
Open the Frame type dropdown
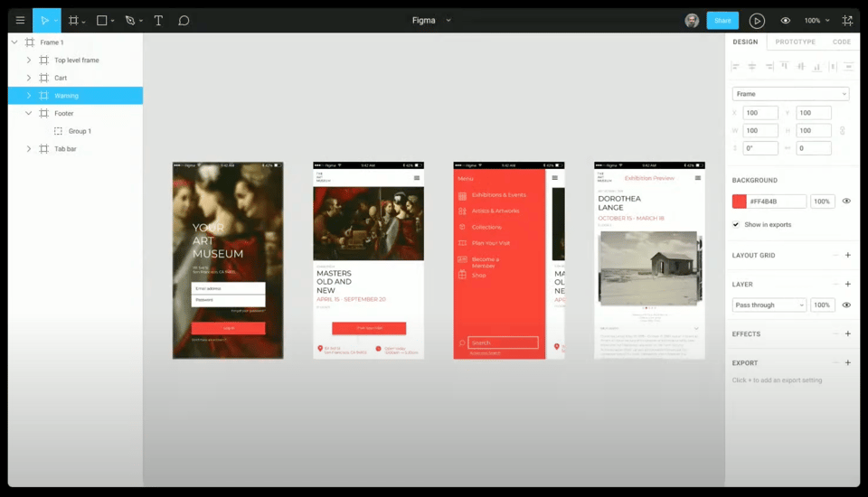[x=790, y=94]
